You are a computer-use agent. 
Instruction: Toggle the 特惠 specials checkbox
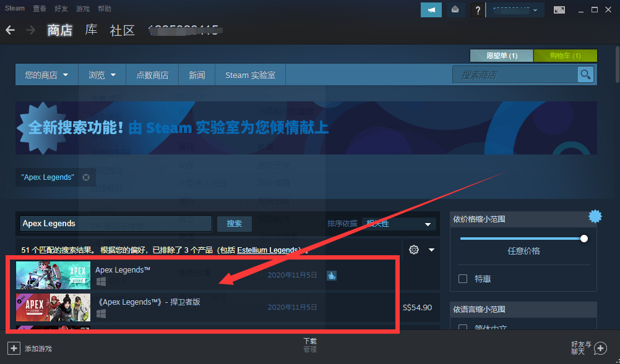pos(463,279)
